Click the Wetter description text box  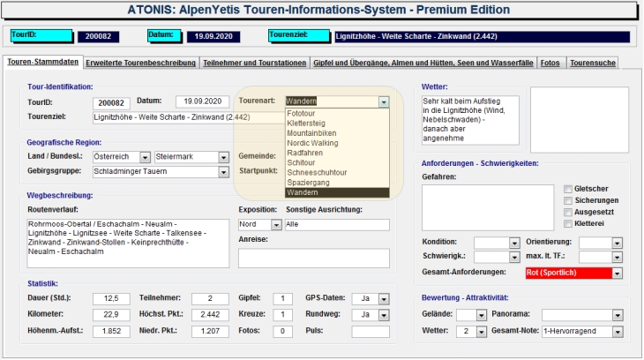(470, 120)
